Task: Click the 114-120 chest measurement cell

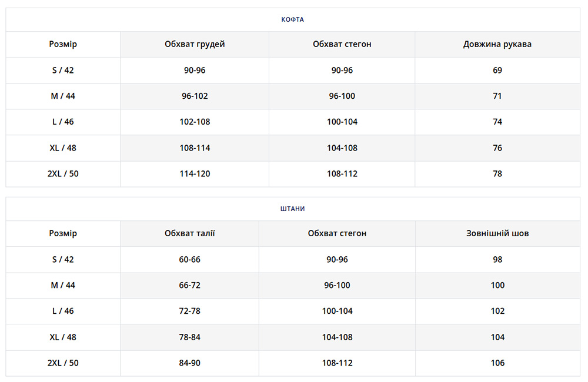Action: click(195, 173)
